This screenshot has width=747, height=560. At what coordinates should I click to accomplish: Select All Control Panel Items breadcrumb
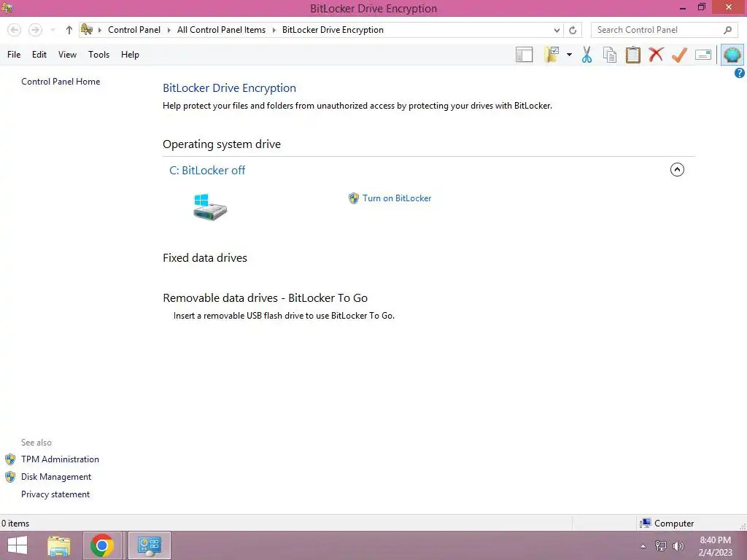(x=221, y=30)
